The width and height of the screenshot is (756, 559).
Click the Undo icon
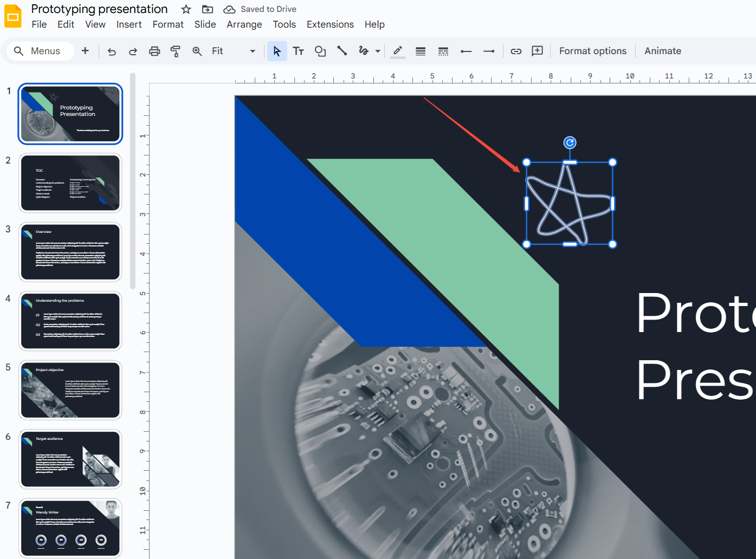112,50
